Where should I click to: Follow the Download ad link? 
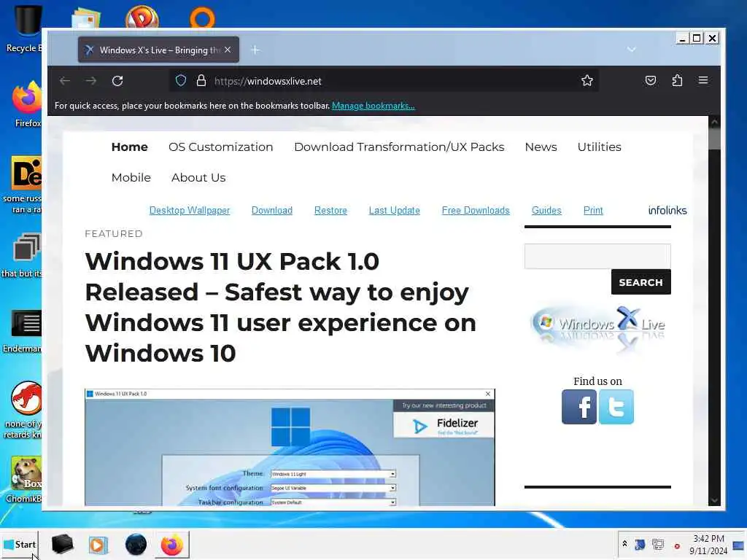[x=271, y=211]
